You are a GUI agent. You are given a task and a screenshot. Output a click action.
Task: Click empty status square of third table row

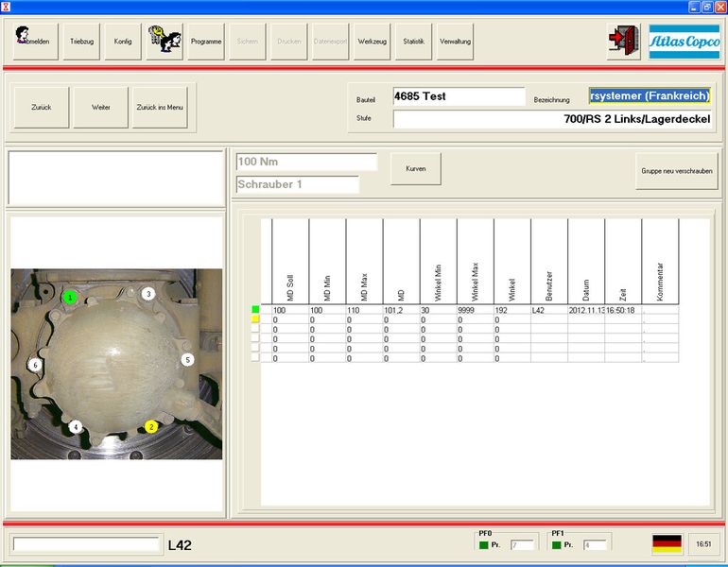click(x=255, y=329)
